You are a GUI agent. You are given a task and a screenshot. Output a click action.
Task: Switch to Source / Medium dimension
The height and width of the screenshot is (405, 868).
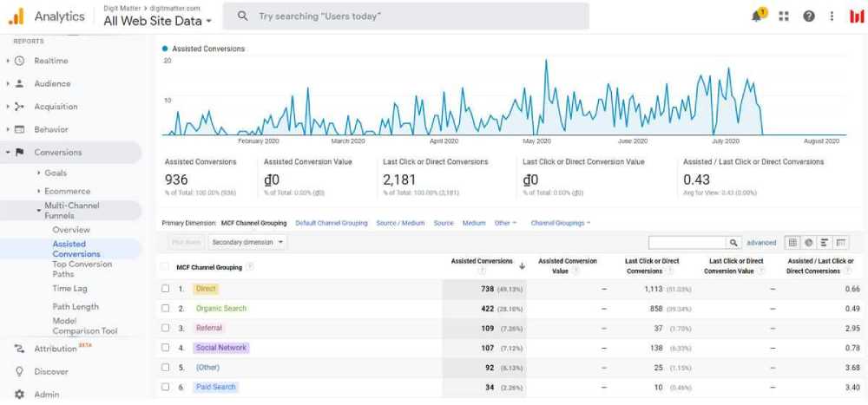[400, 223]
